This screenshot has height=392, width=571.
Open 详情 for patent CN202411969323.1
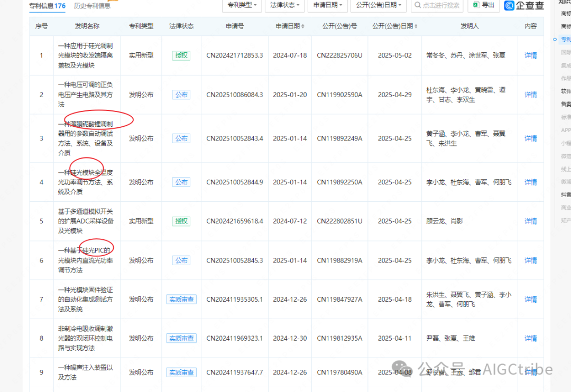coord(531,338)
